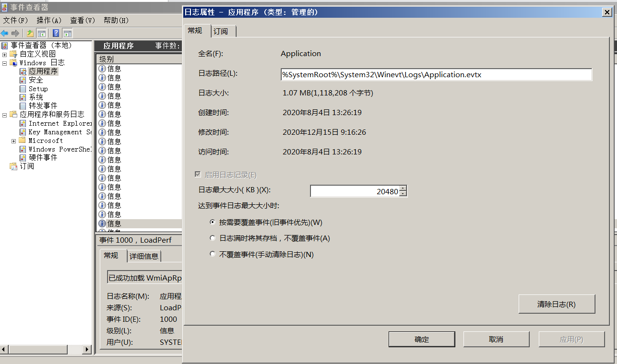The image size is (617, 364).
Task: Toggle the console tree pane toolbar icon
Action: pos(42,33)
